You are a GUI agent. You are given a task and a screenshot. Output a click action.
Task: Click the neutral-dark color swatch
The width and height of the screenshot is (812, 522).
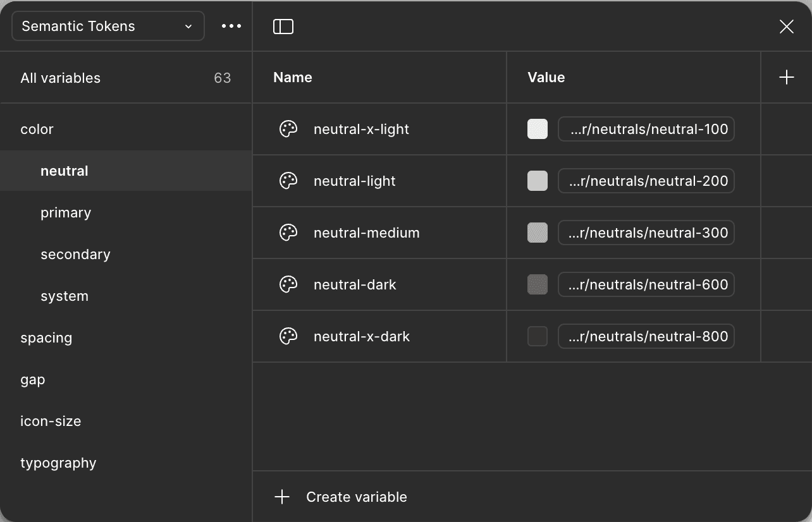[538, 284]
